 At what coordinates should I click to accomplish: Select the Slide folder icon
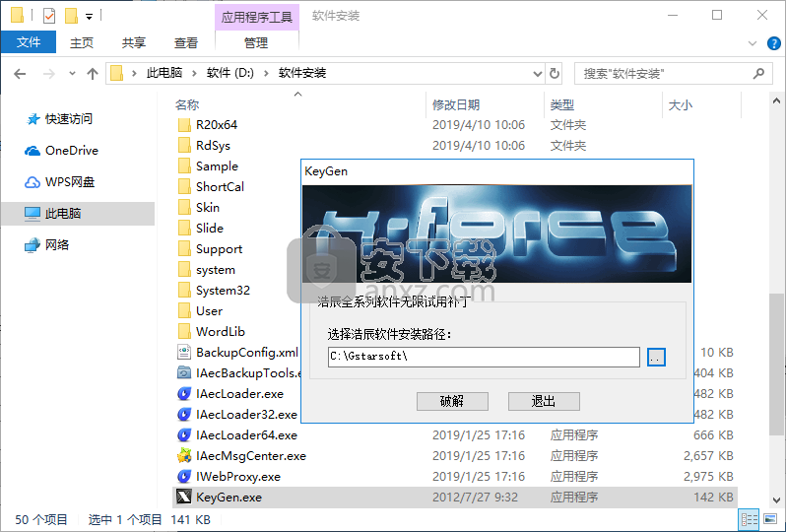click(x=184, y=229)
